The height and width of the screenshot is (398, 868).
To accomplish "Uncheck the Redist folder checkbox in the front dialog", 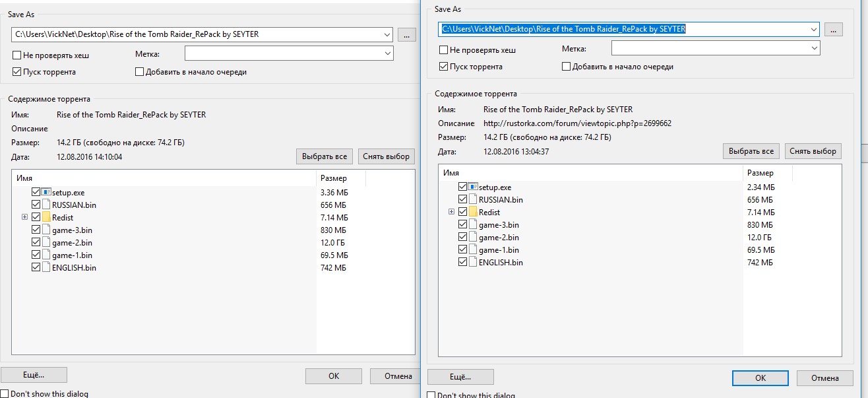I will coord(462,212).
